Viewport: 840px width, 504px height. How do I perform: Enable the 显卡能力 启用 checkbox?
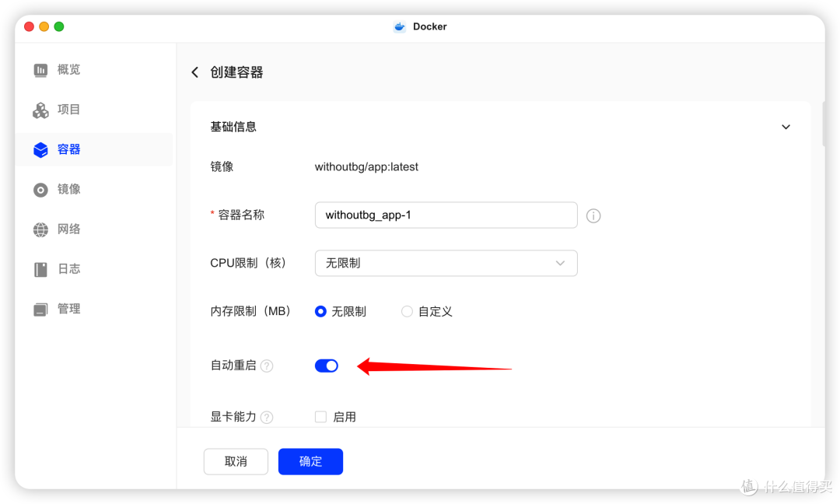pos(320,417)
